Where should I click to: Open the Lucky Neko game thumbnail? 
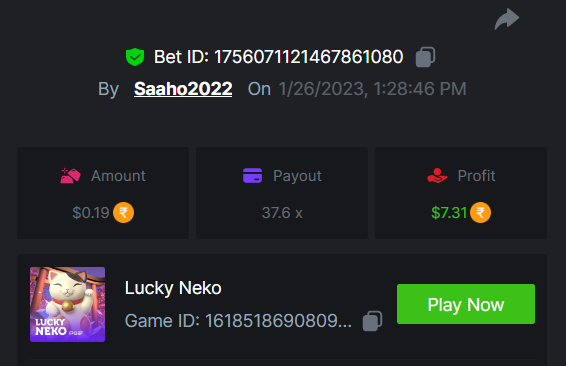point(68,304)
